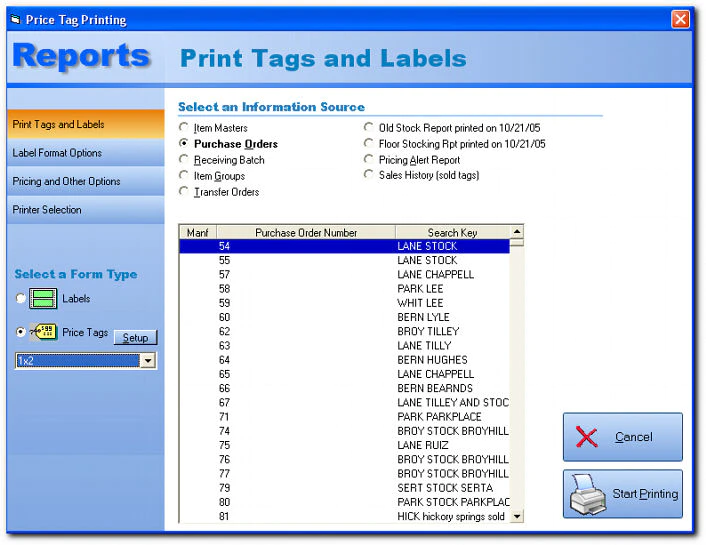Click the printer icon on Start Printing
The image size is (706, 545).
[x=588, y=494]
